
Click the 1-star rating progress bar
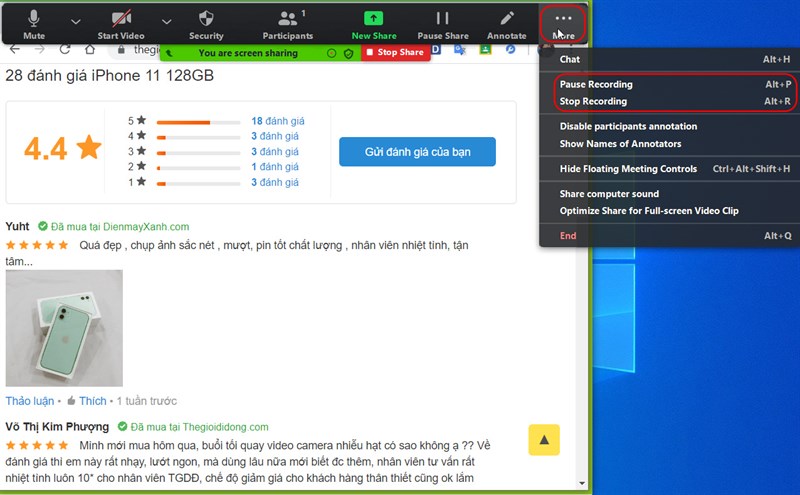[198, 184]
